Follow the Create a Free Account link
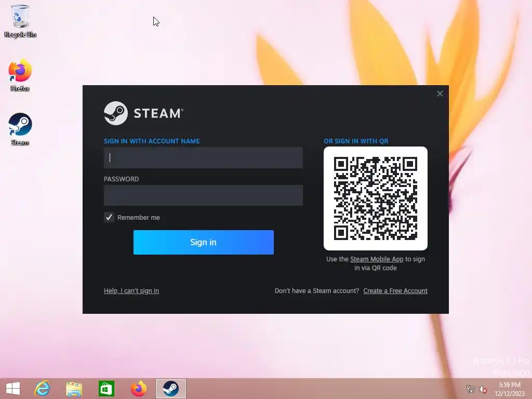This screenshot has height=399, width=532. click(x=395, y=291)
